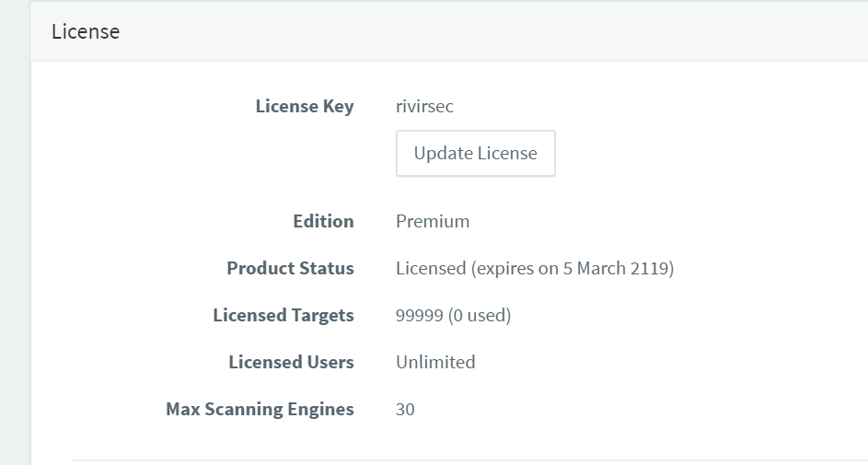Select the Licensed Users label
This screenshot has width=868, height=465.
(x=291, y=362)
